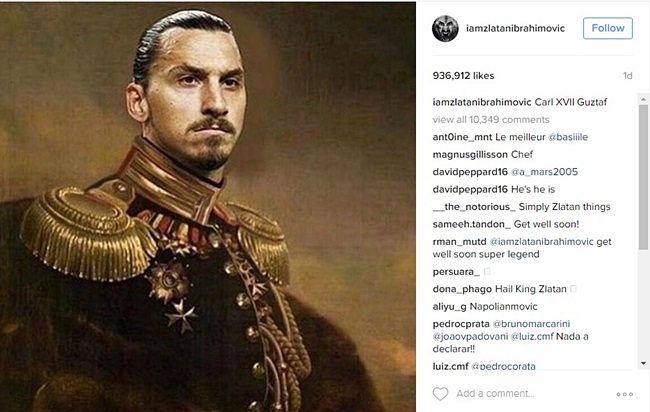Open iamzlatanibrahimovic username in header
Screen dimensions: 650x412
tap(515, 28)
